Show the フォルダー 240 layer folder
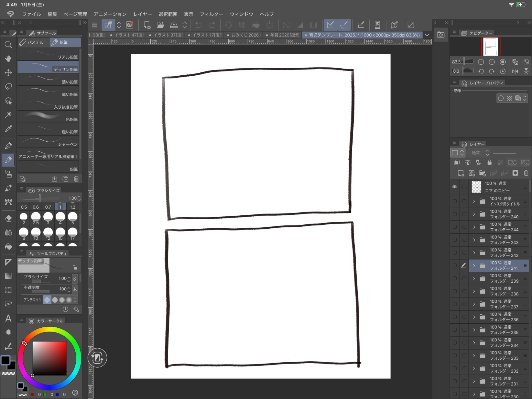 tap(455, 214)
